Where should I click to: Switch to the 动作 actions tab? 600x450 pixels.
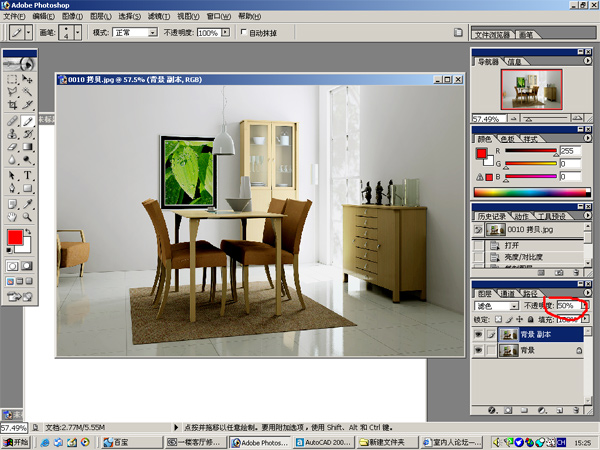(521, 216)
